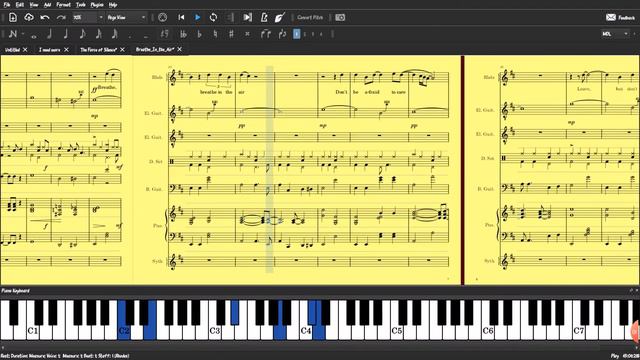
Task: Create a new score with toolbar icon
Action: click(13, 17)
